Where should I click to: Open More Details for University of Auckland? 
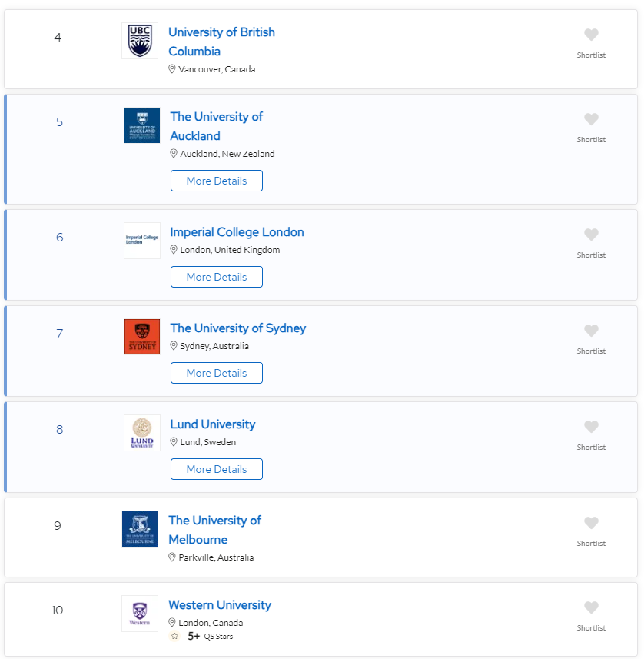217,181
